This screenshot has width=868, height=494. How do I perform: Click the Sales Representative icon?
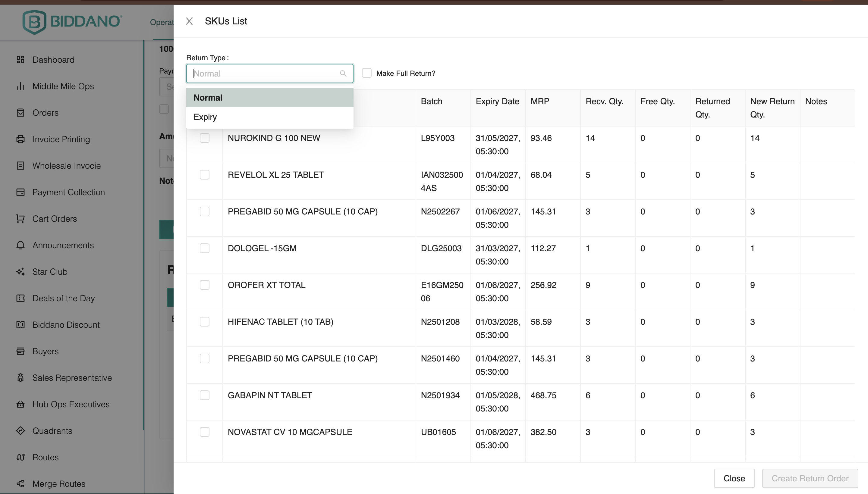[20, 378]
